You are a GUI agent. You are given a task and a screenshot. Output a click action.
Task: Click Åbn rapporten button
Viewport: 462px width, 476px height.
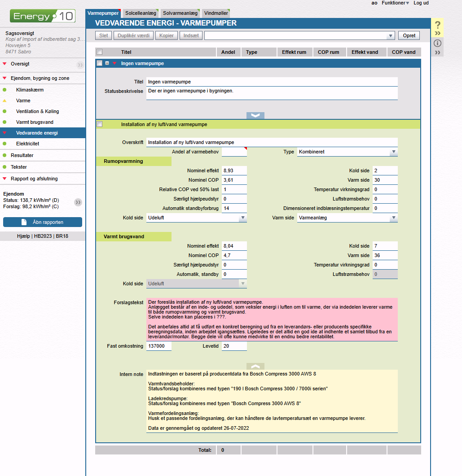(x=43, y=222)
